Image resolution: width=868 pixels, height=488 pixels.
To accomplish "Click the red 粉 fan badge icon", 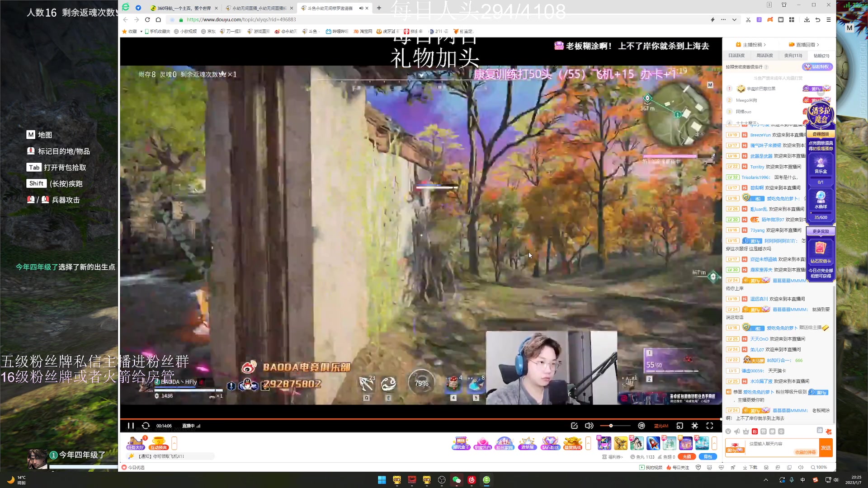I will click(x=755, y=432).
